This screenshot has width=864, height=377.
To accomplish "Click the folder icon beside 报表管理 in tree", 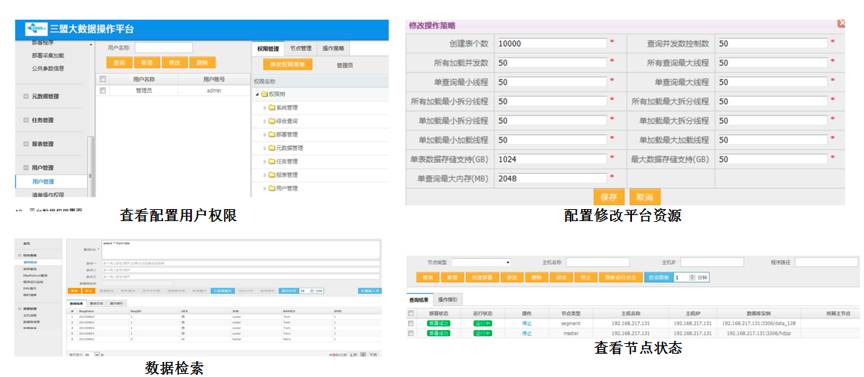I will (x=272, y=175).
